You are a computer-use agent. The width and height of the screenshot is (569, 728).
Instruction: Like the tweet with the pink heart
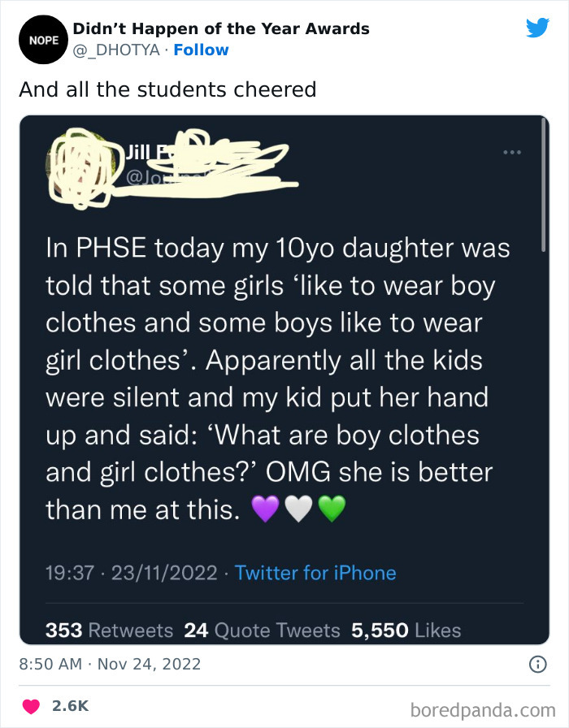click(x=31, y=706)
